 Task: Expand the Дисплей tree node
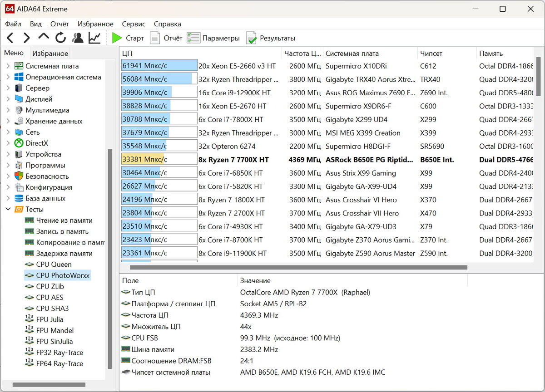[8, 99]
